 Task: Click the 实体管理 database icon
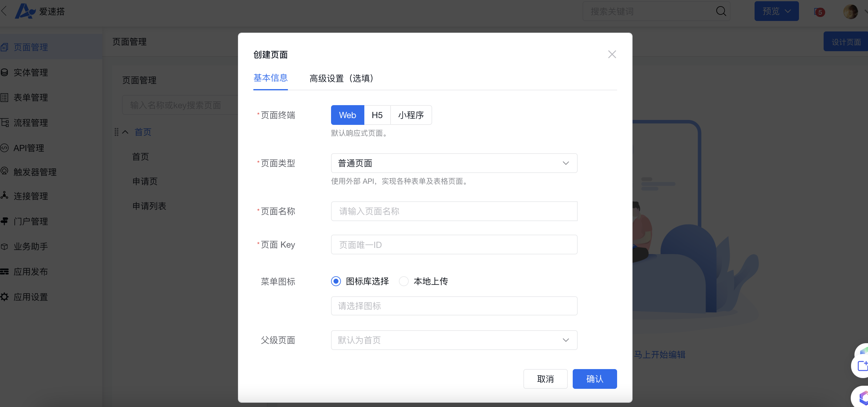pyautogui.click(x=4, y=72)
